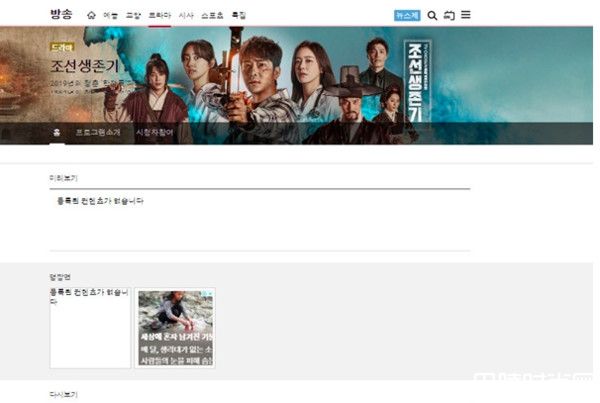
Task: Click the icon between search and hamburger menu
Action: coord(449,16)
